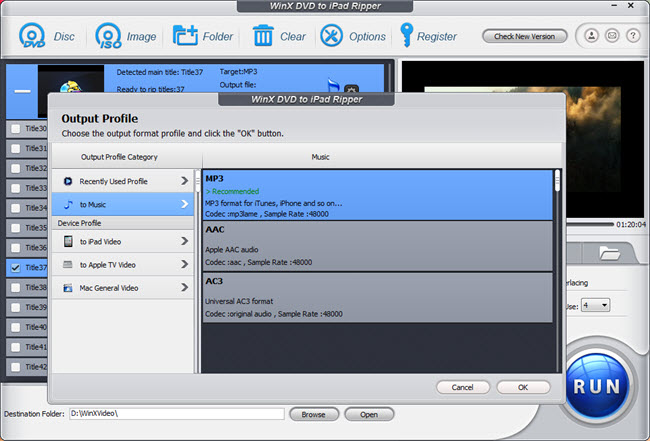Image resolution: width=650 pixels, height=441 pixels.
Task: Load an ISO Image file
Action: pos(108,36)
